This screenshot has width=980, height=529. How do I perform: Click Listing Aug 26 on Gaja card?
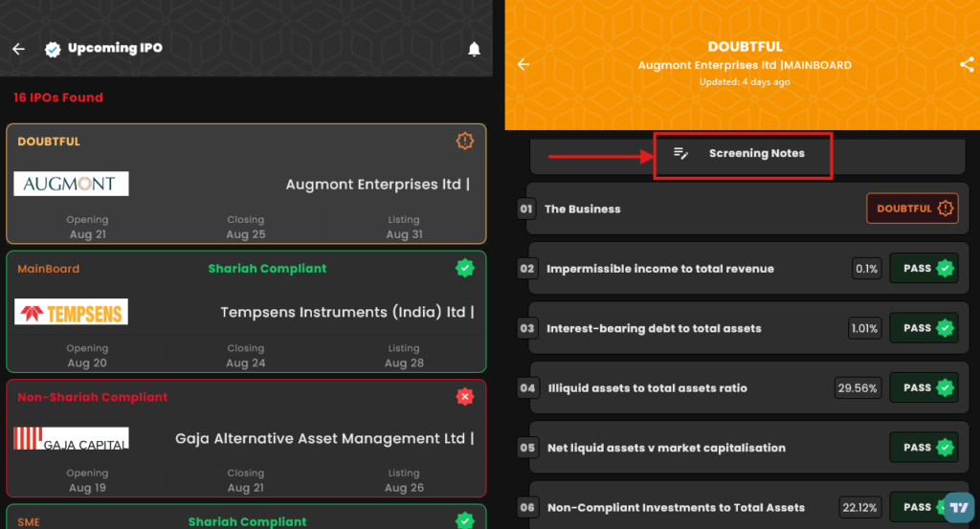404,480
